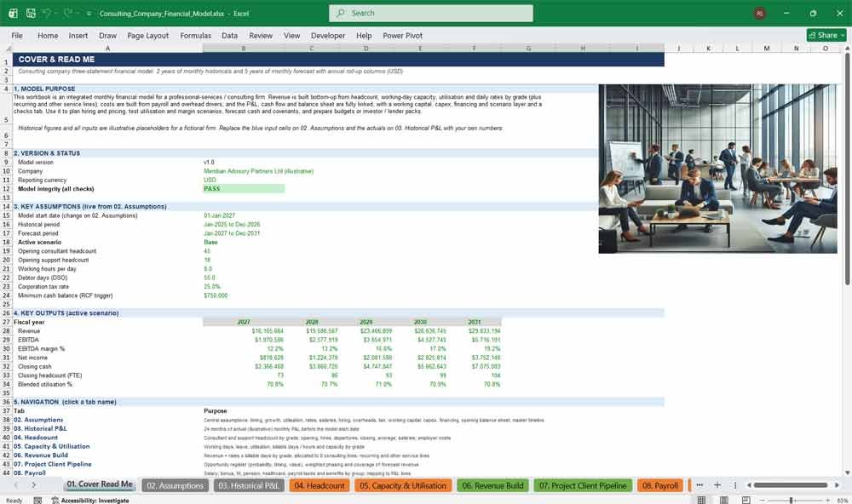
Task: Select row 12 header
Action: tap(7, 189)
